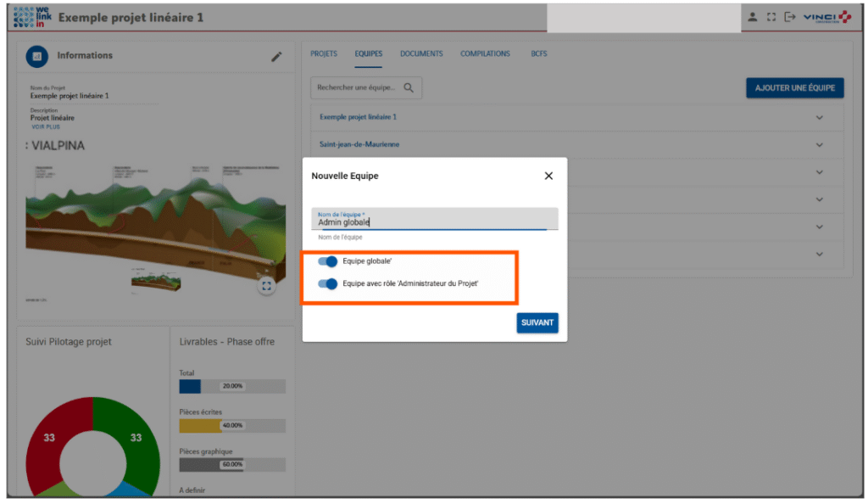Click the fullscreen icon in the top header
Image resolution: width=868 pixels, height=504 pixels.
point(771,18)
